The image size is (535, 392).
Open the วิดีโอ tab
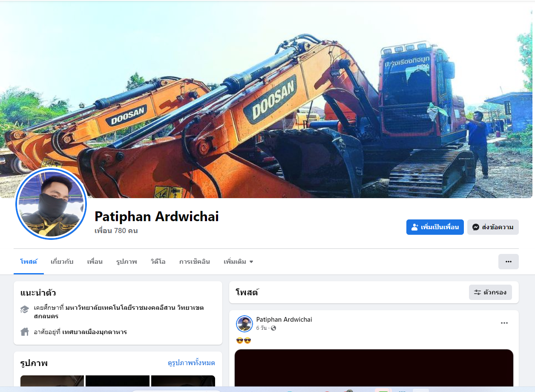158,262
